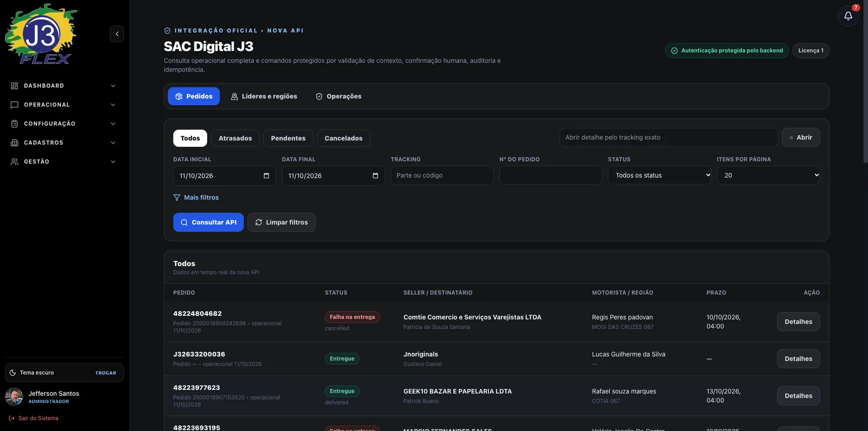Image resolution: width=868 pixels, height=431 pixels.
Task: Open the Todos os status dropdown
Action: tap(659, 175)
